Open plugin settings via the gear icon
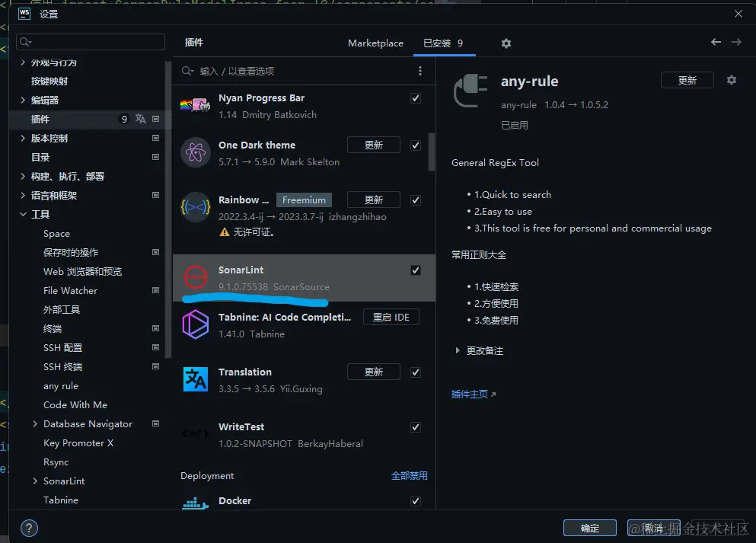This screenshot has width=756, height=543. click(506, 43)
